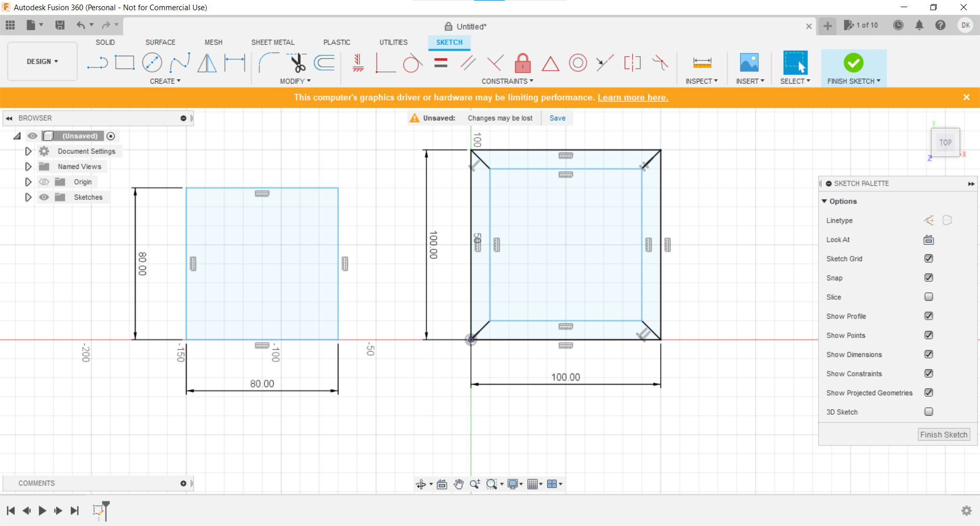Viewport: 980px width, 526px height.
Task: Apply the Fix/Unfix lock constraint
Action: pyautogui.click(x=523, y=63)
